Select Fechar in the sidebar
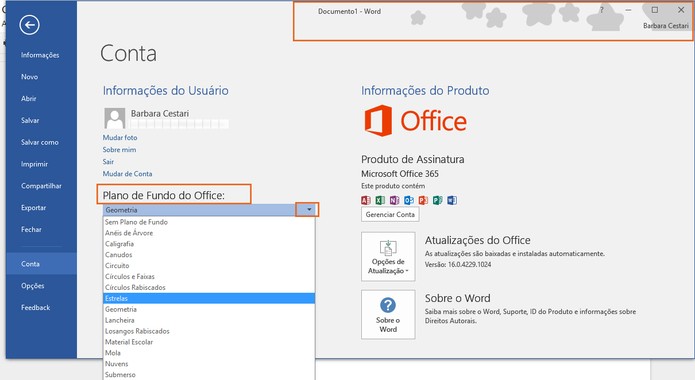The width and height of the screenshot is (695, 380). click(x=41, y=229)
